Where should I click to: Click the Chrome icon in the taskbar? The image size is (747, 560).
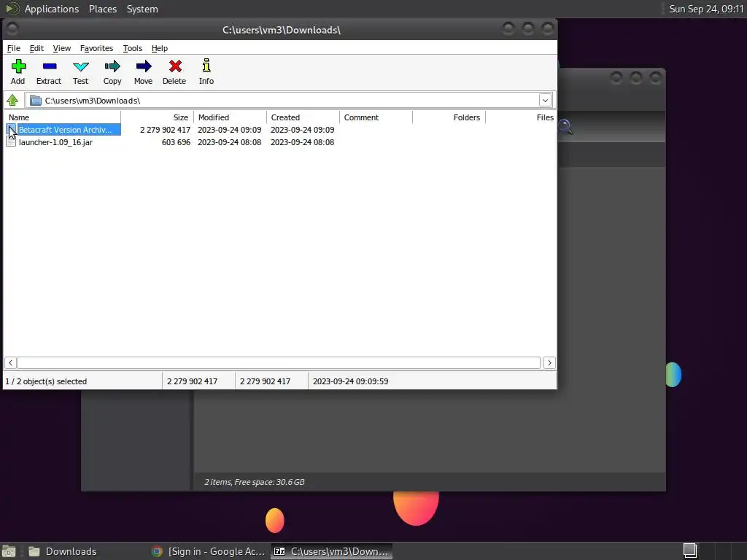tap(157, 551)
